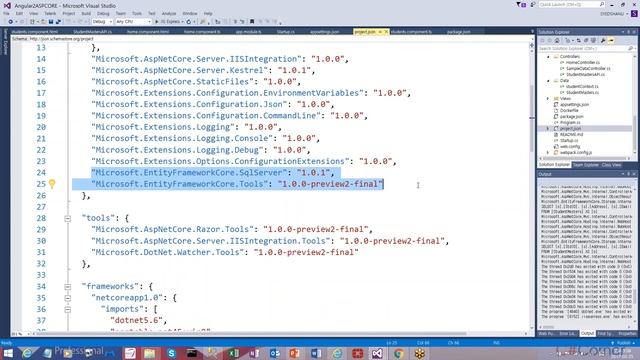The image size is (640, 360).
Task: Open the Build menu
Action: (x=86, y=13)
